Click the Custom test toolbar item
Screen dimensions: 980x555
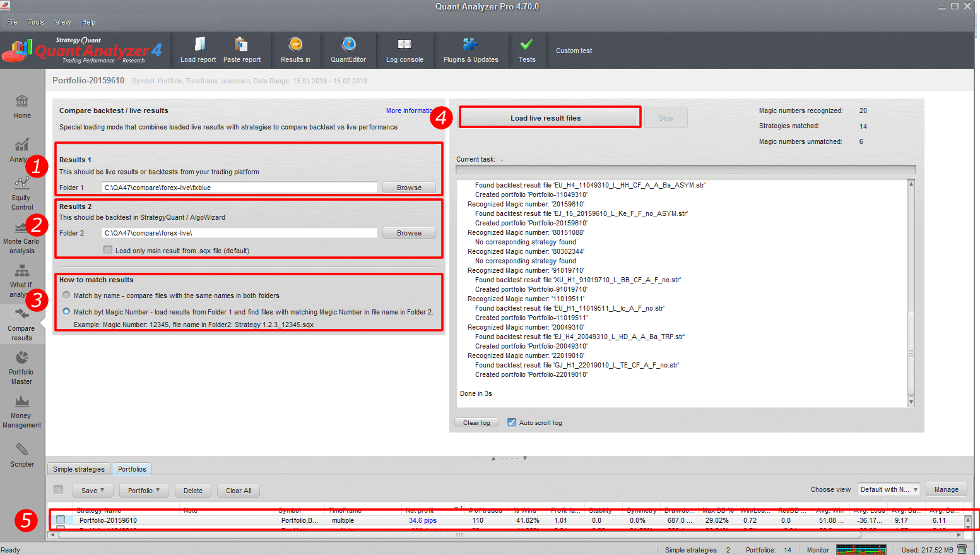point(574,51)
